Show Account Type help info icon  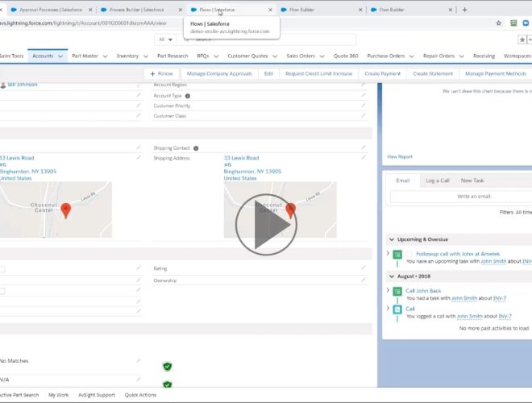click(188, 96)
